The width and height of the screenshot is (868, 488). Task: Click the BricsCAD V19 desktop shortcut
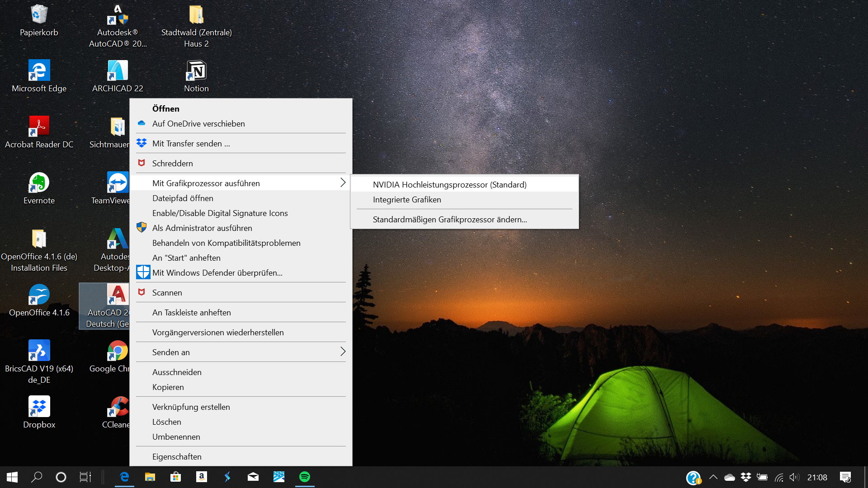(x=39, y=351)
